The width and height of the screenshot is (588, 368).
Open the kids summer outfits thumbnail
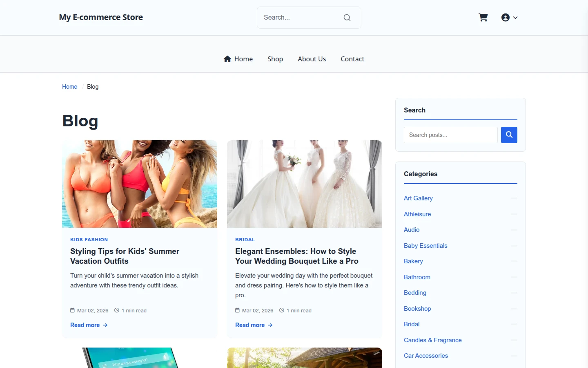[x=140, y=184]
